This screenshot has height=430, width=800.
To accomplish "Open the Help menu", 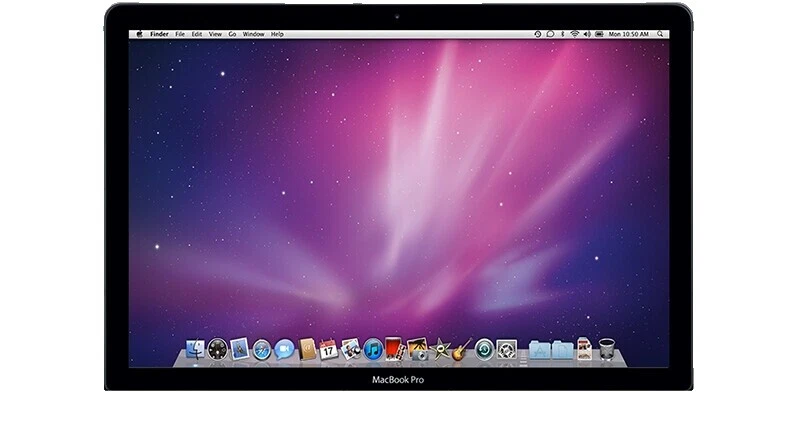I will coord(277,34).
